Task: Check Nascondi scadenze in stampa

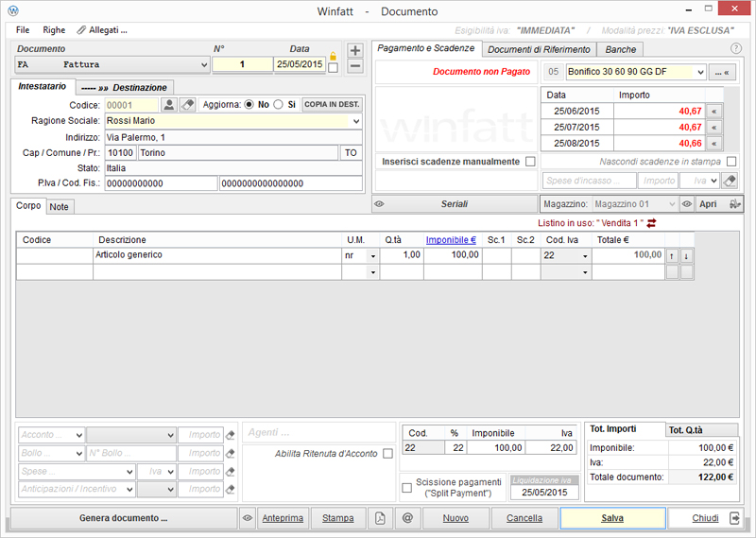Action: pyautogui.click(x=731, y=161)
